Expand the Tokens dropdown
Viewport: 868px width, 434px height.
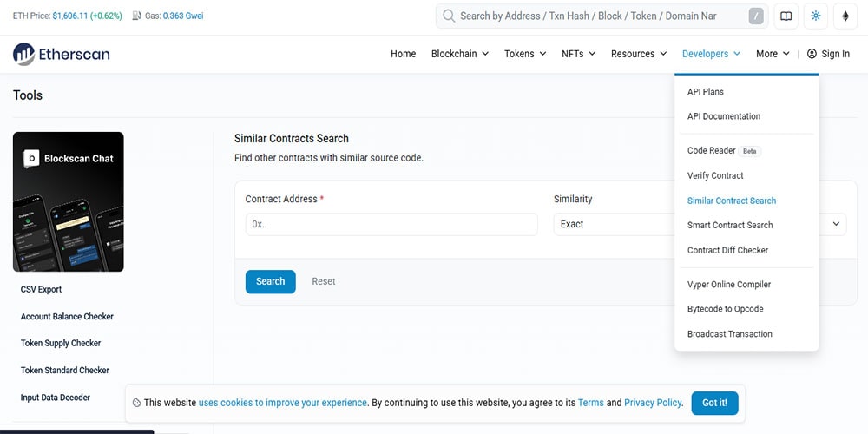(x=525, y=54)
